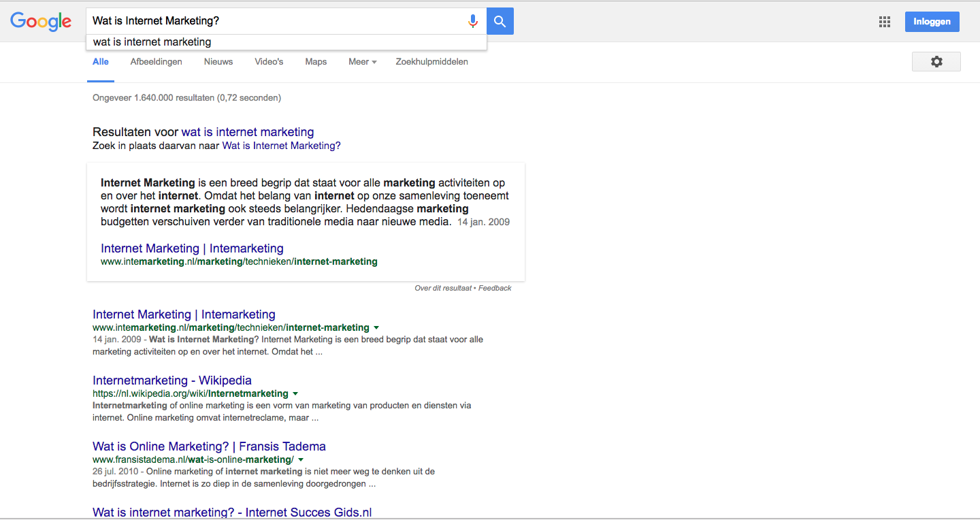980x520 pixels.
Task: Click the Feedback link under snippet
Action: pyautogui.click(x=495, y=289)
